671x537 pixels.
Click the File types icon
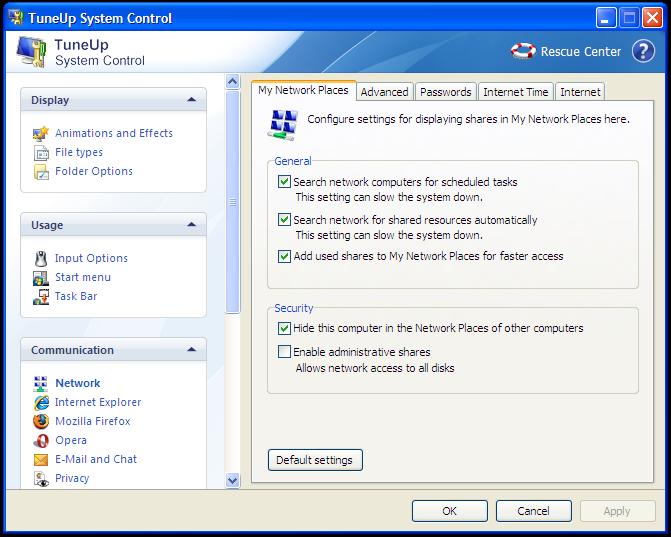tap(41, 152)
